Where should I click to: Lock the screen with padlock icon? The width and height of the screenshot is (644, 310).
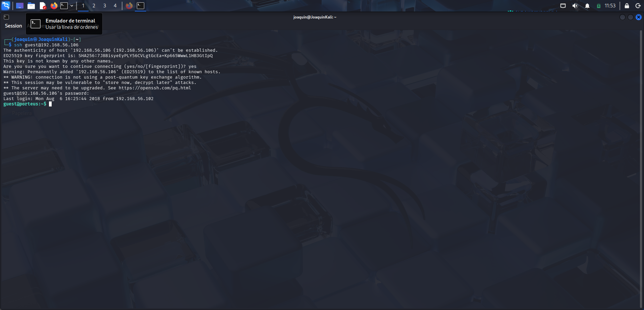pos(627,6)
